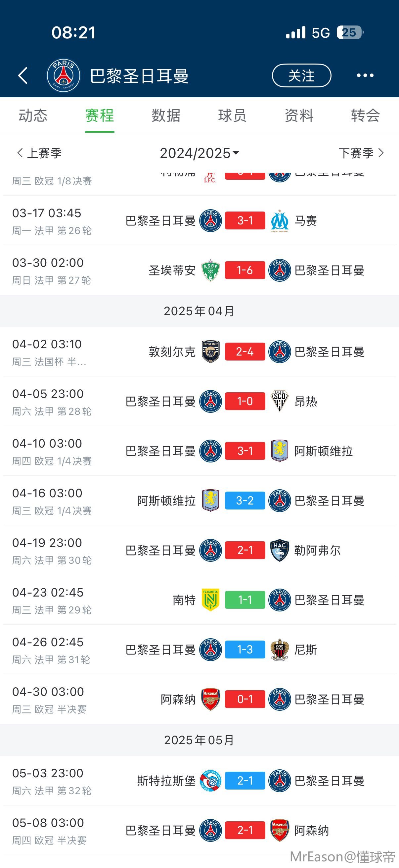
Task: Open the 转会 transfers tab
Action: point(365,116)
